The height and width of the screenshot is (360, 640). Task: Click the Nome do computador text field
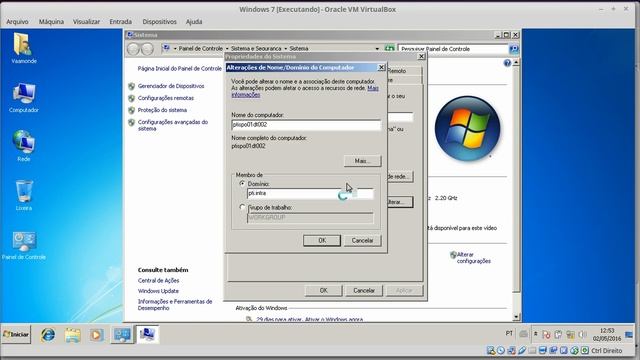[306, 125]
